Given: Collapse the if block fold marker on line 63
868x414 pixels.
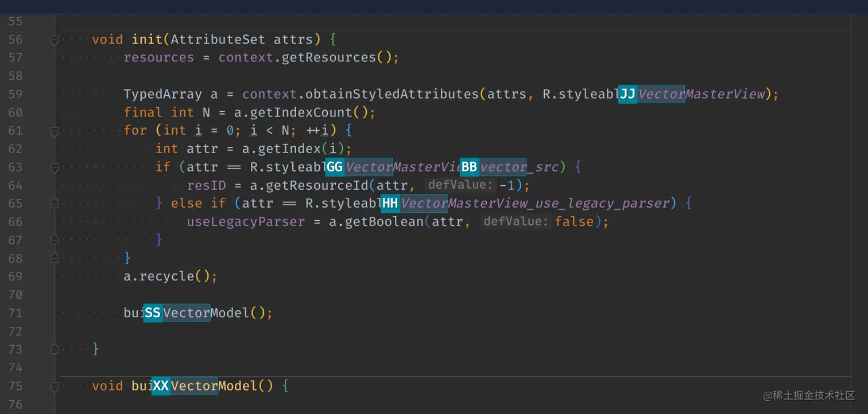Looking at the screenshot, I should click(x=55, y=167).
